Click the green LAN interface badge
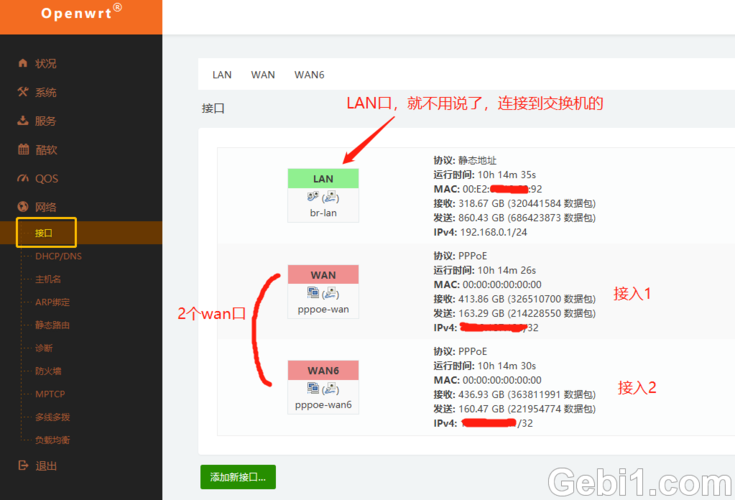This screenshot has width=735, height=500. point(323,179)
